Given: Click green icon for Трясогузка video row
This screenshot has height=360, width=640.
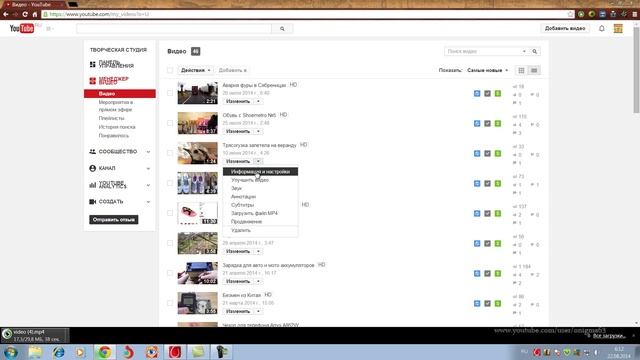Looking at the screenshot, I should [498, 153].
